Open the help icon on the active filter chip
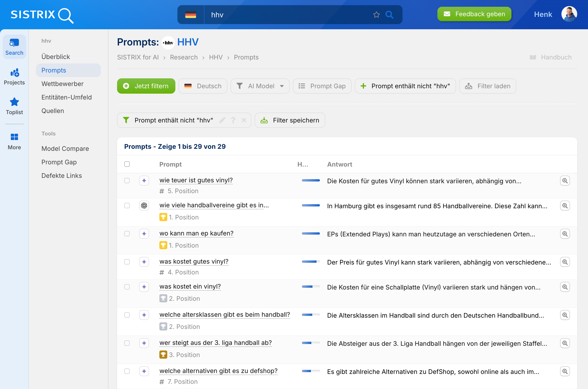This screenshot has width=588, height=389. [233, 120]
